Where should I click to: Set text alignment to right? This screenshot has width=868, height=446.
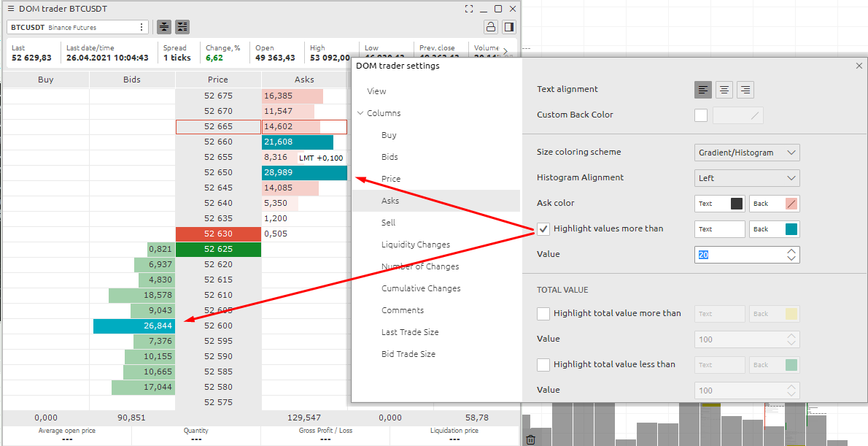[745, 90]
